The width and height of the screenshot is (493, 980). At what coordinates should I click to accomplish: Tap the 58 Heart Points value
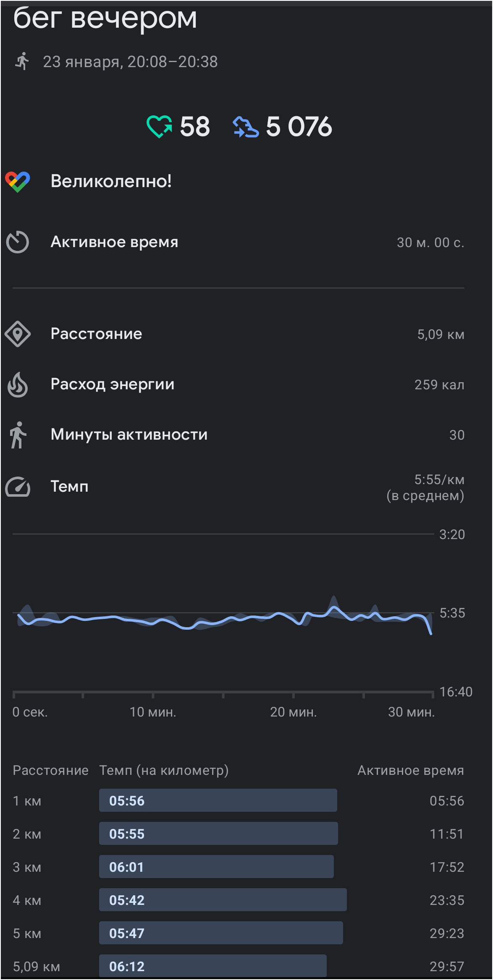click(x=195, y=127)
